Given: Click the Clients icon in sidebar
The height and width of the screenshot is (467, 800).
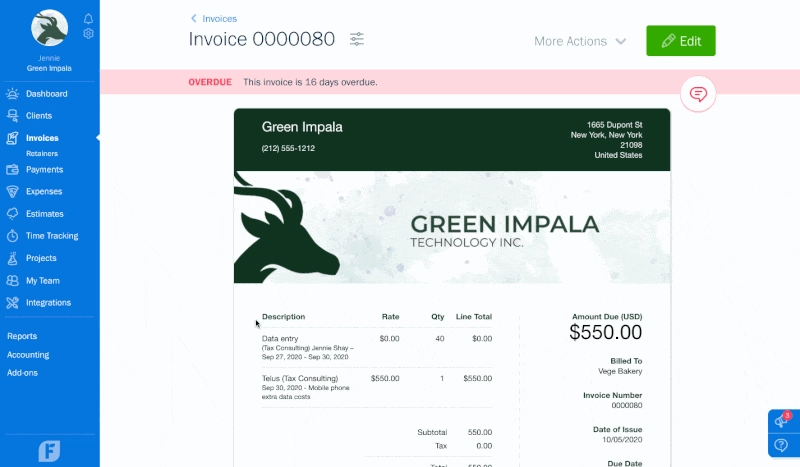Looking at the screenshot, I should (12, 116).
